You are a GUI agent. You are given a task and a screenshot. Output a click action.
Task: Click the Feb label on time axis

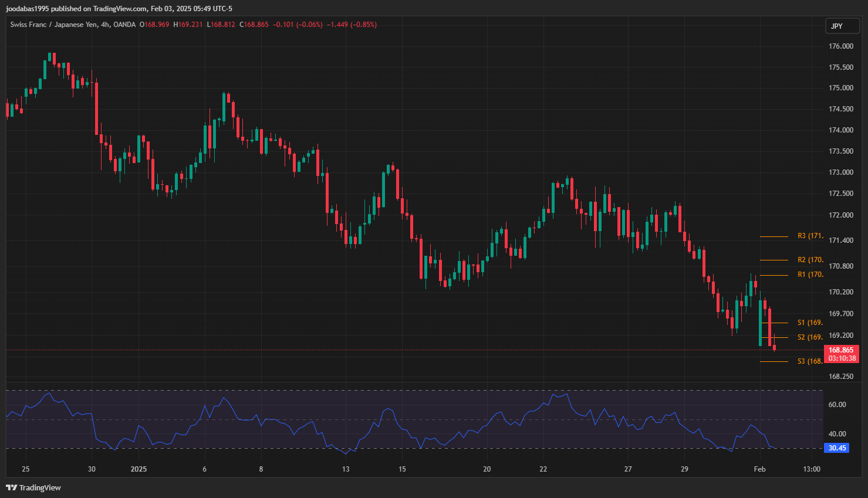pos(759,469)
